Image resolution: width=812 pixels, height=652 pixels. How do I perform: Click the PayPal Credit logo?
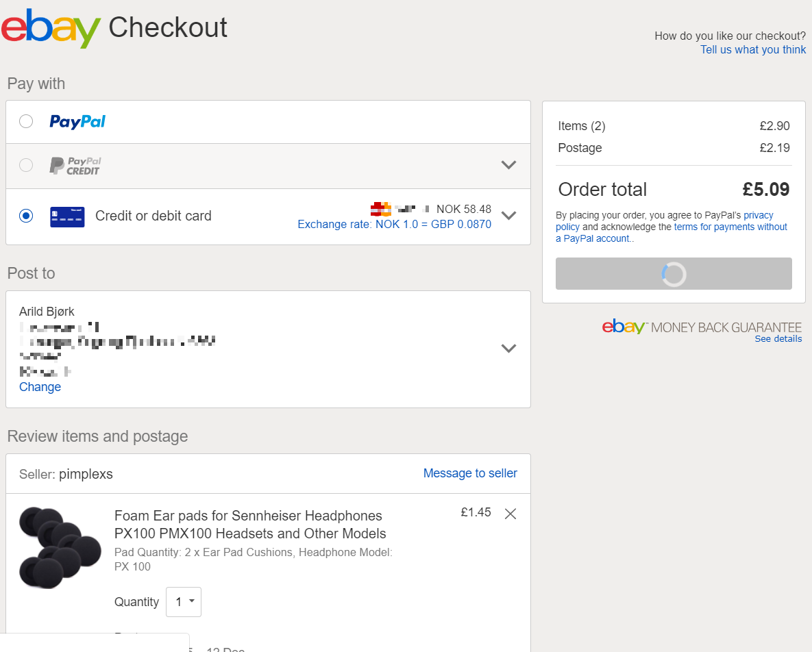[75, 166]
